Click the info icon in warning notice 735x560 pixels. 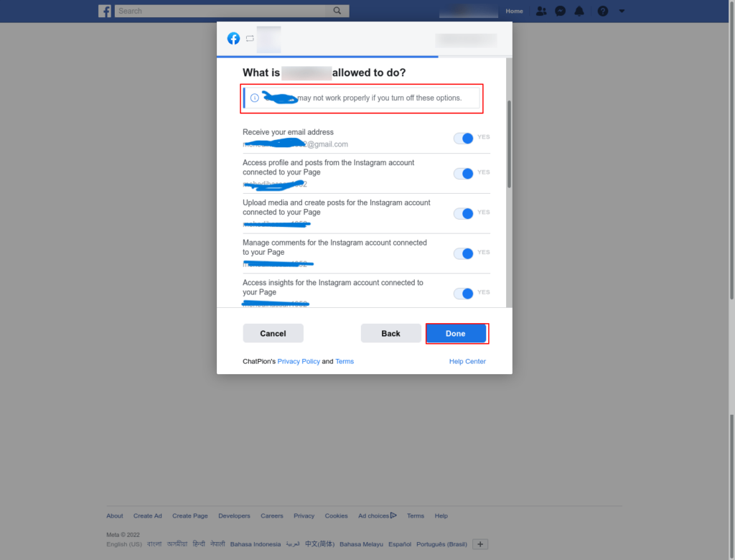tap(255, 98)
